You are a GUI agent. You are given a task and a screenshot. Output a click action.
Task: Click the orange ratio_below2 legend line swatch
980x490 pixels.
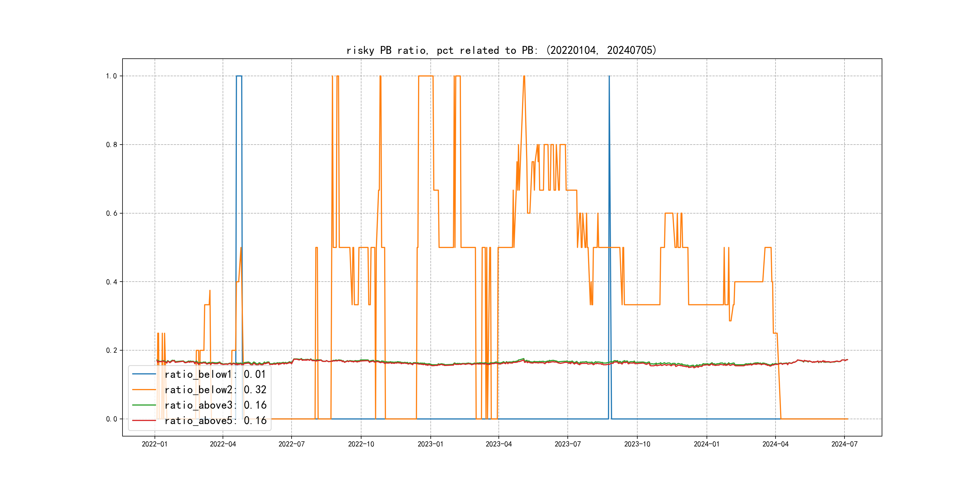pyautogui.click(x=144, y=390)
